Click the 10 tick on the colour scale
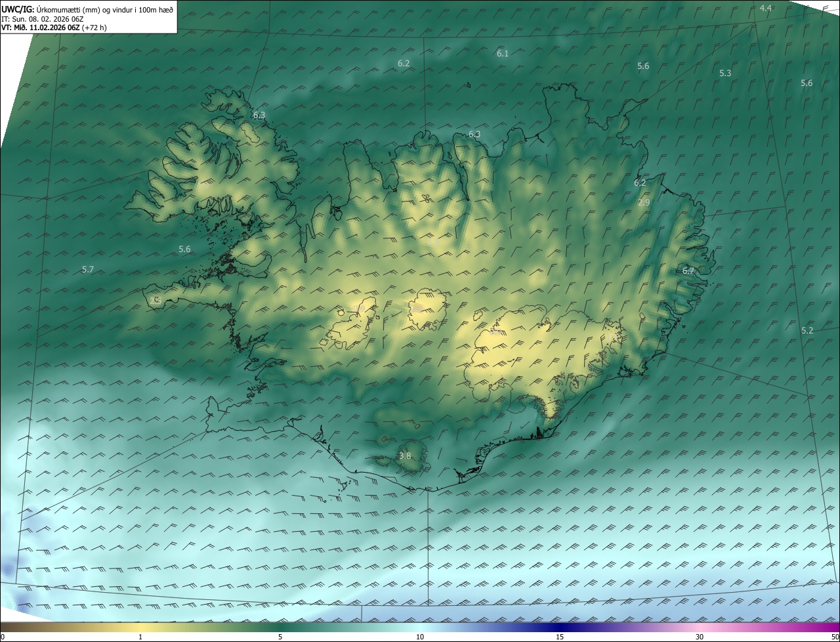The image size is (840, 642). pos(420,637)
